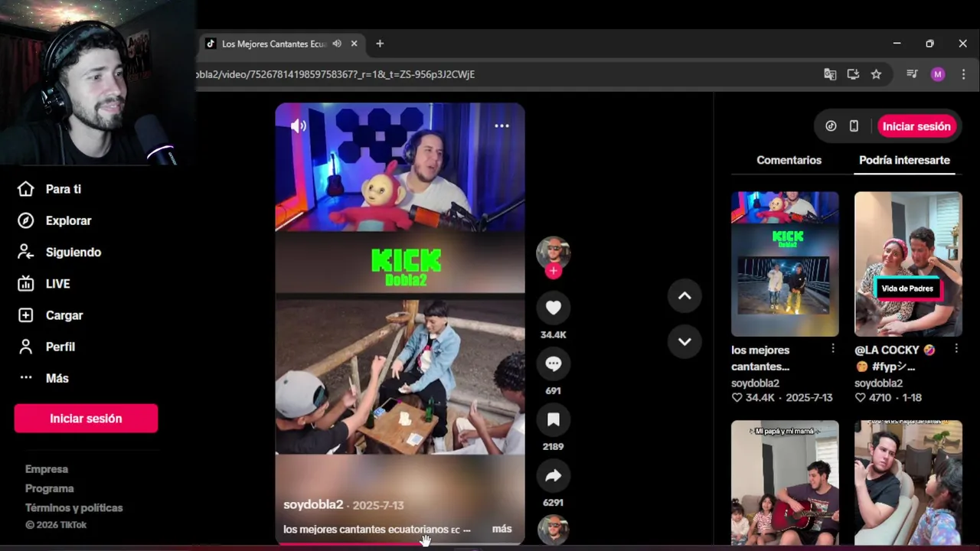Viewport: 980px width, 551px height.
Task: Open the M profile avatar in browser
Action: pyautogui.click(x=938, y=74)
